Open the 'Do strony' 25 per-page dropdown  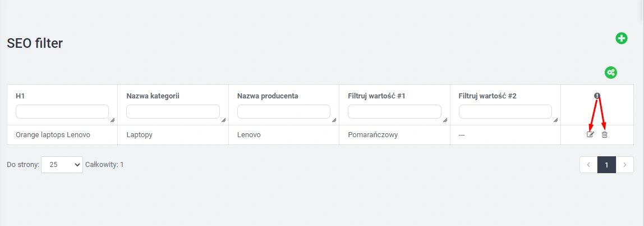(x=62, y=165)
